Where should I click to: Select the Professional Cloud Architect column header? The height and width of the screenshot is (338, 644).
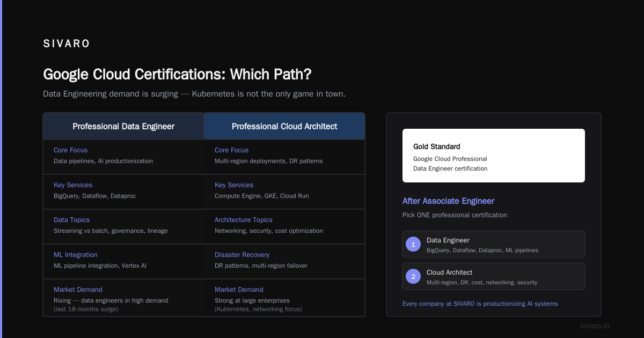[284, 127]
